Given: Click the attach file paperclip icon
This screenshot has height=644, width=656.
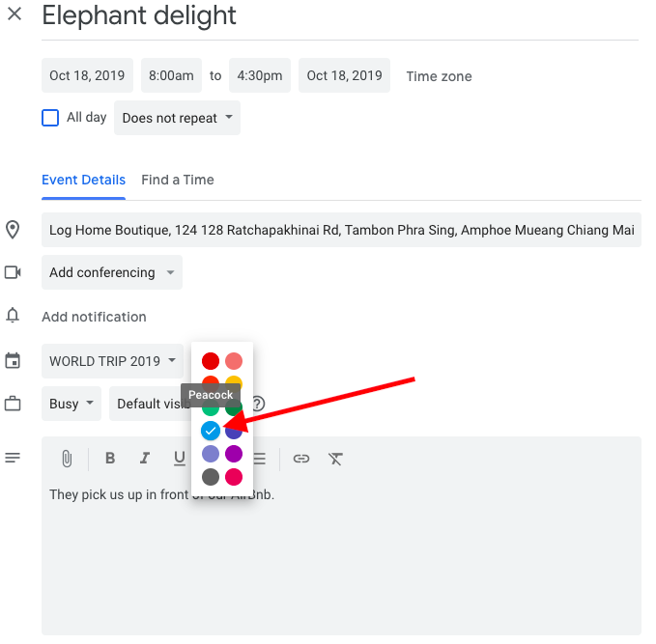Looking at the screenshot, I should tap(67, 459).
